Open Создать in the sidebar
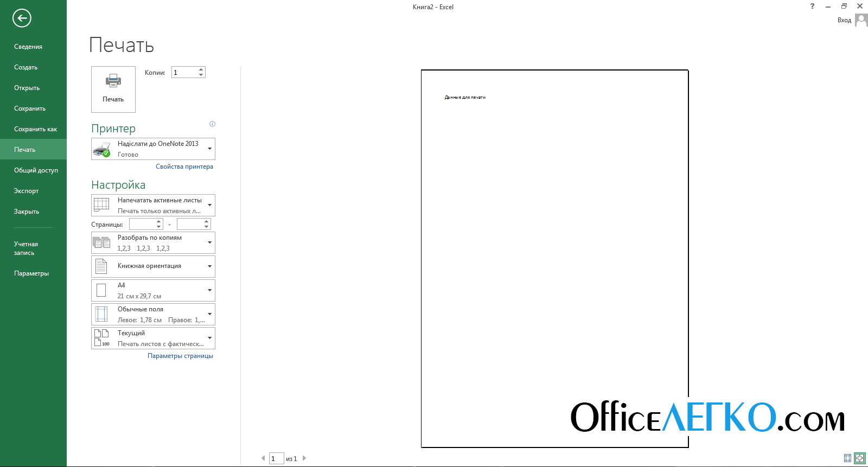 point(33,67)
